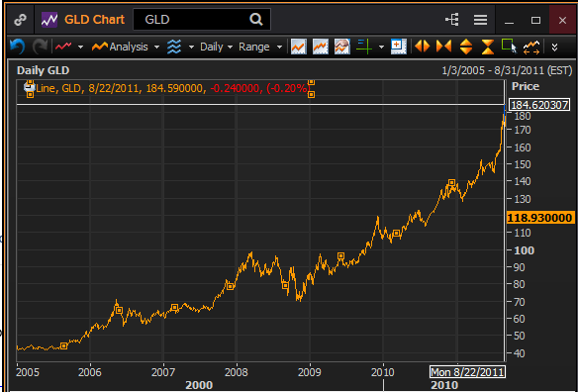Click the vertical compress arrows icon

click(x=487, y=47)
